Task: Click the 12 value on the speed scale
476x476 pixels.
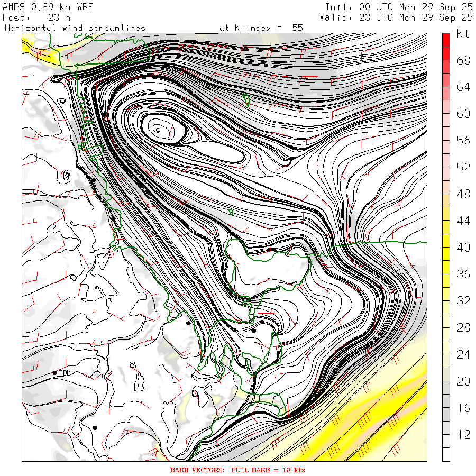Action: (463, 435)
